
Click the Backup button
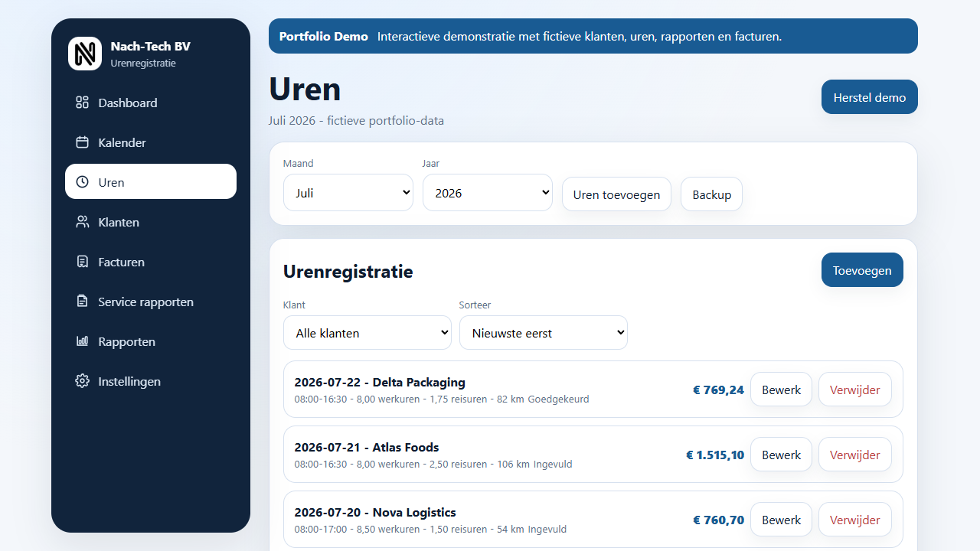[711, 194]
